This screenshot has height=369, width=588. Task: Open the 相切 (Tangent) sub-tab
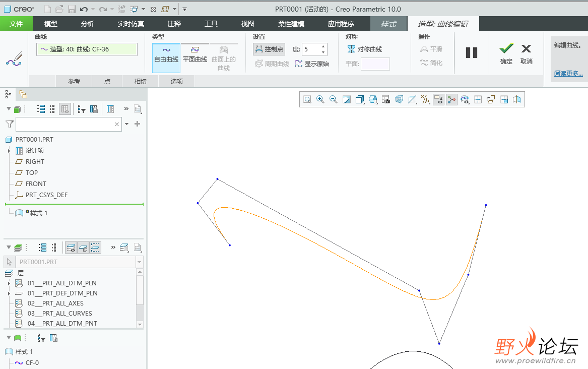point(140,81)
